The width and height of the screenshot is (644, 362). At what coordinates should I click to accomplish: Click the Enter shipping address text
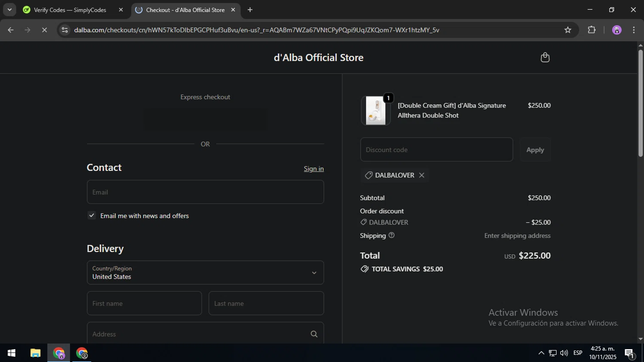pos(517,236)
